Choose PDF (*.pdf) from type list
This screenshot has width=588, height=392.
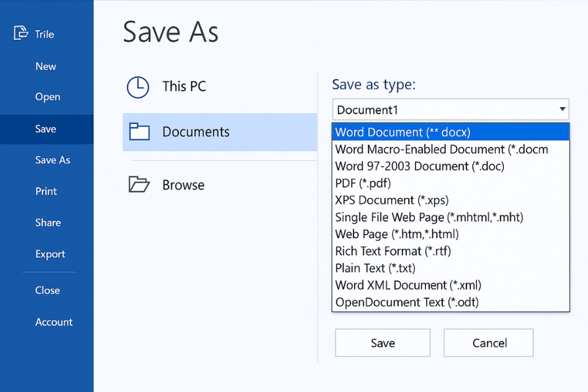[363, 183]
